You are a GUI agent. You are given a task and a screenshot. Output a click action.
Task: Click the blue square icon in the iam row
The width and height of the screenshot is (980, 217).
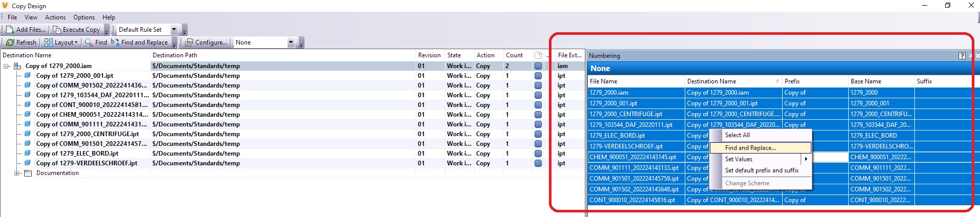538,66
